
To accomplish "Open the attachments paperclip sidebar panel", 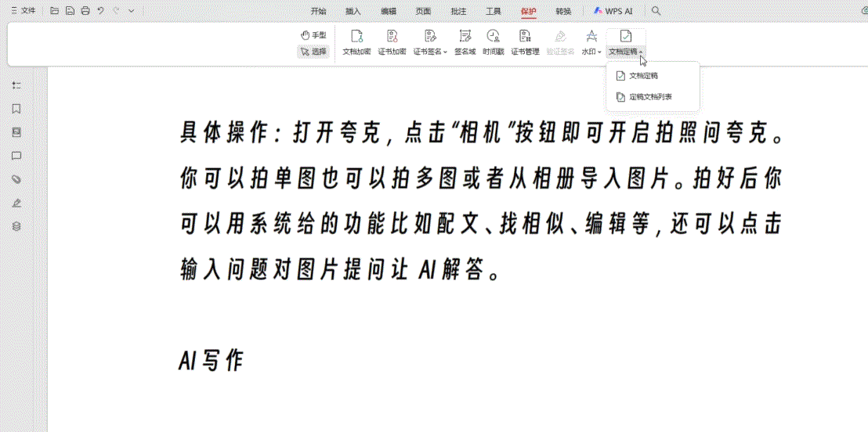I will tap(16, 179).
